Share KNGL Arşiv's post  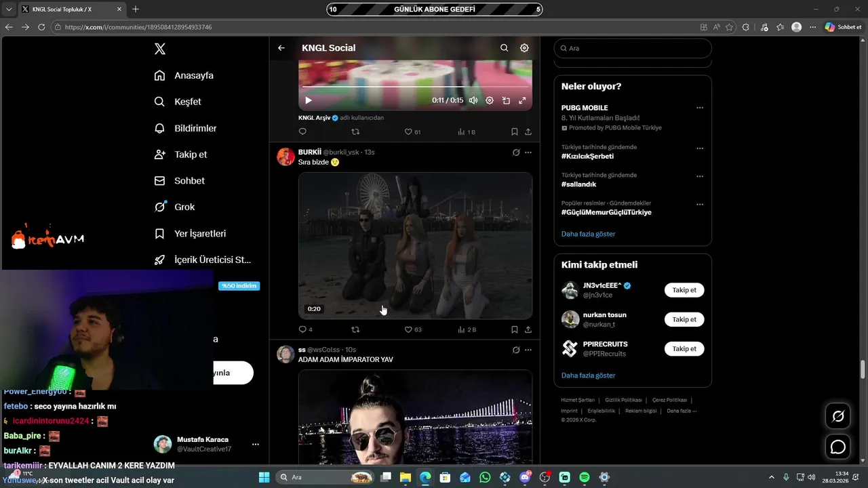pyautogui.click(x=528, y=131)
